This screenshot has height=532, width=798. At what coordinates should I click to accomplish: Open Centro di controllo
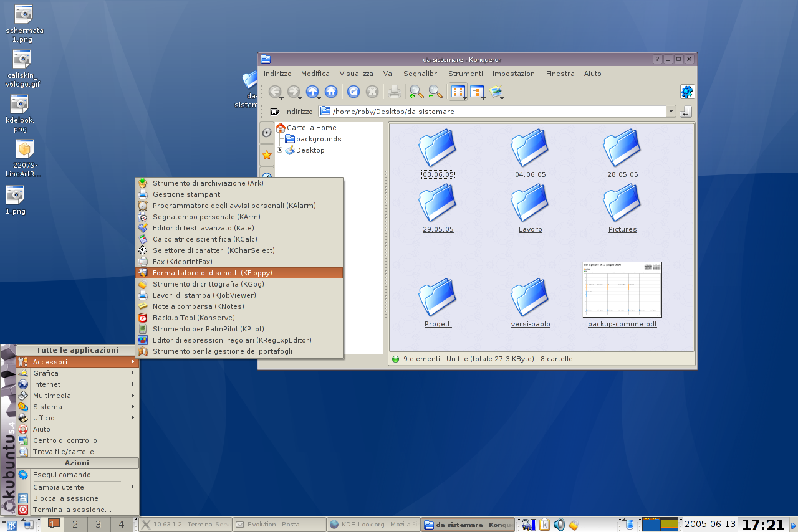click(x=77, y=440)
